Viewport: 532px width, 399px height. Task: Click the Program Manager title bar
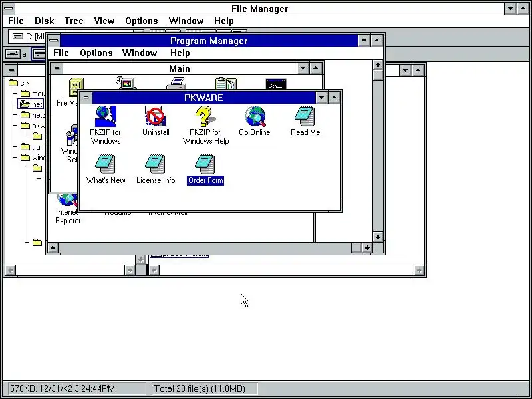pyautogui.click(x=209, y=41)
